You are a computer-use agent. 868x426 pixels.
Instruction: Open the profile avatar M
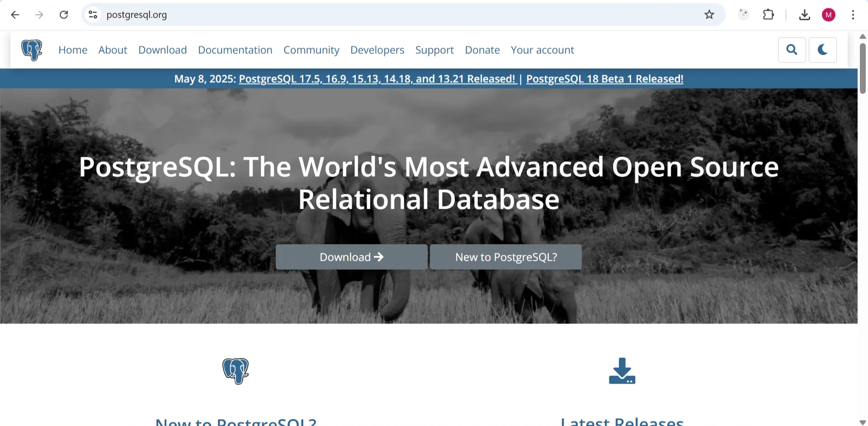(828, 15)
